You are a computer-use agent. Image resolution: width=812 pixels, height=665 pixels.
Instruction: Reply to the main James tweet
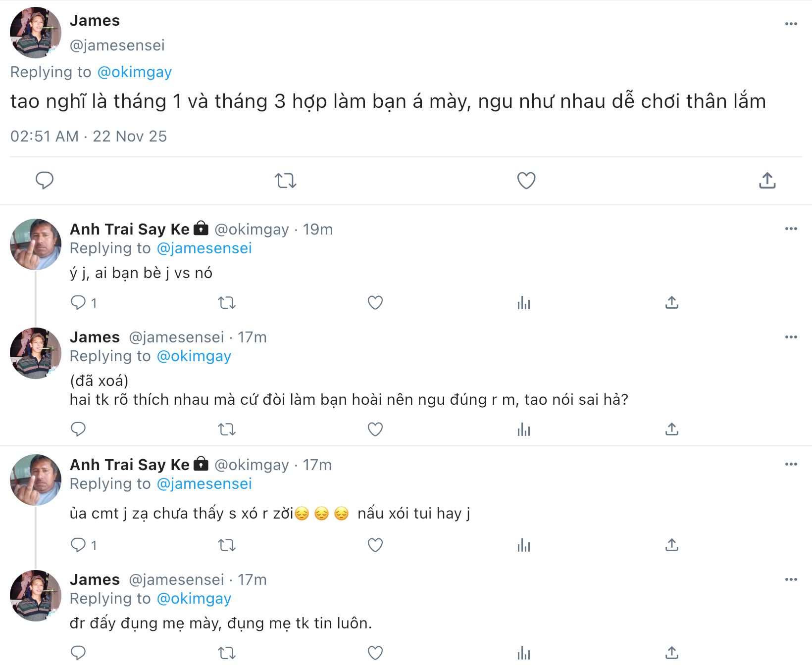[x=45, y=181]
